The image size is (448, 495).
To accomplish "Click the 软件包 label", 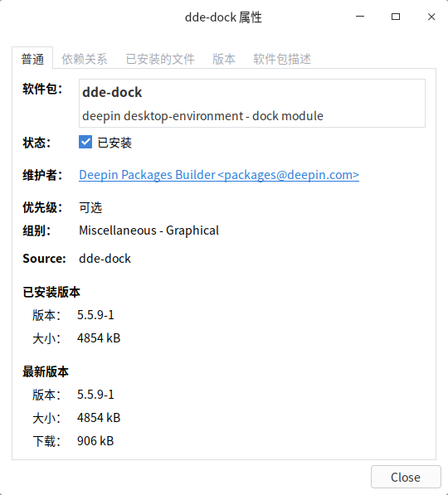I will (x=42, y=89).
